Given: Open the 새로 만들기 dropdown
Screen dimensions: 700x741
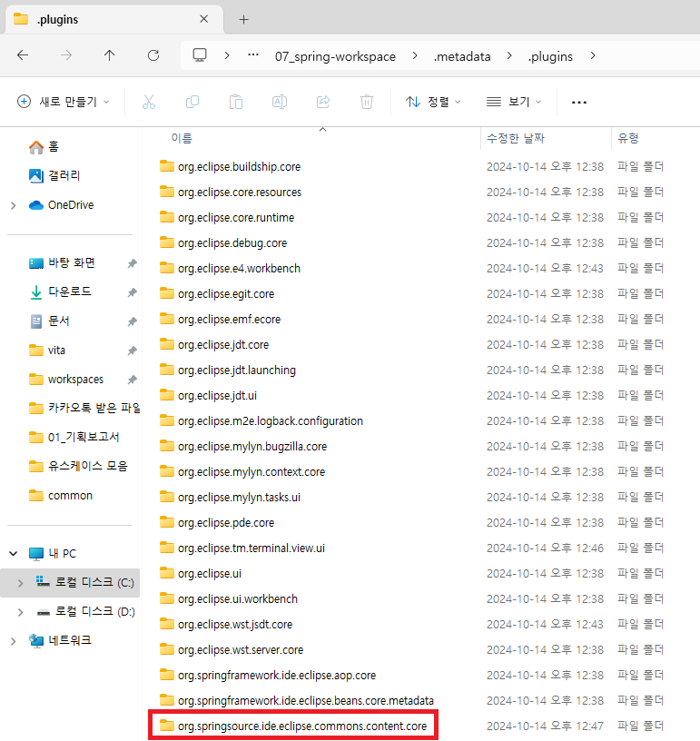Looking at the screenshot, I should click(x=63, y=102).
